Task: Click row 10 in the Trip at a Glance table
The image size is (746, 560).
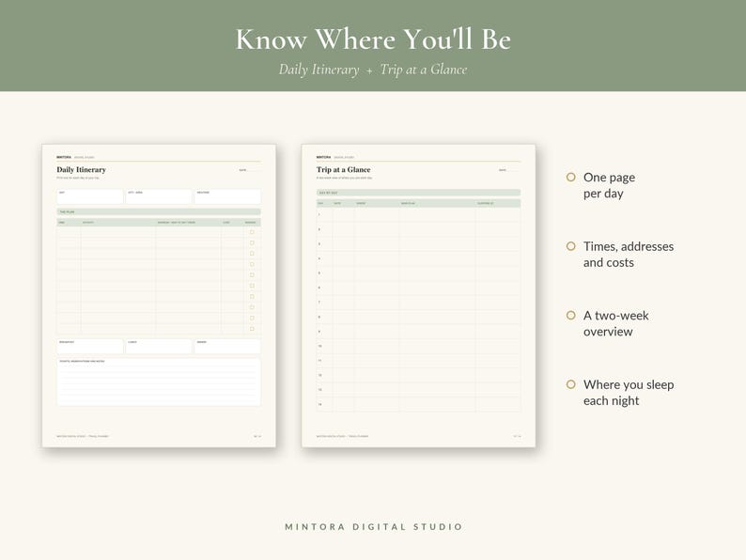Action: click(419, 347)
